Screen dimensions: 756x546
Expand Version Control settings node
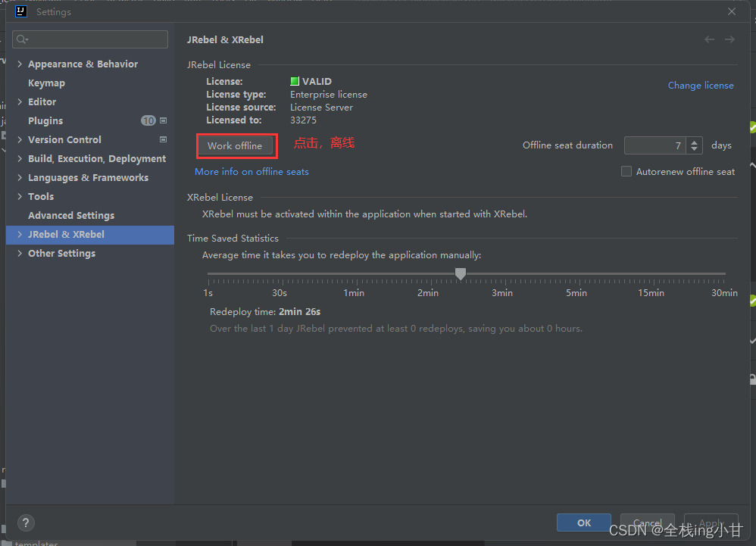pos(20,139)
